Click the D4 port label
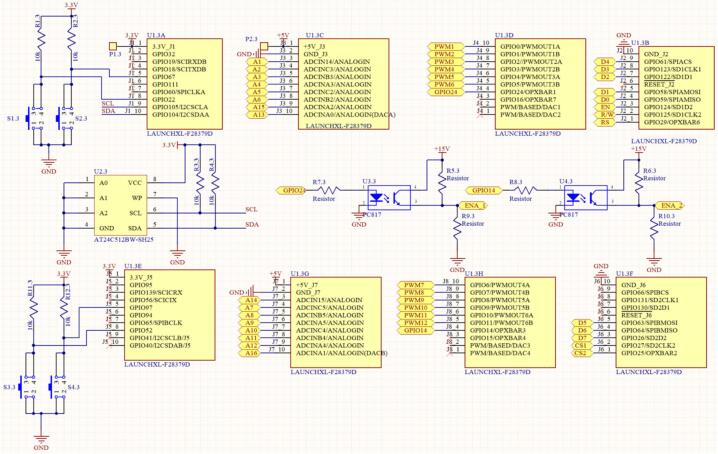This screenshot has height=454, width=718. [x=604, y=62]
